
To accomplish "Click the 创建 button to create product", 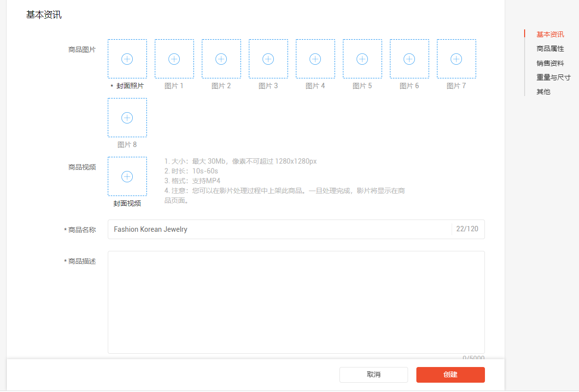I will tap(450, 374).
